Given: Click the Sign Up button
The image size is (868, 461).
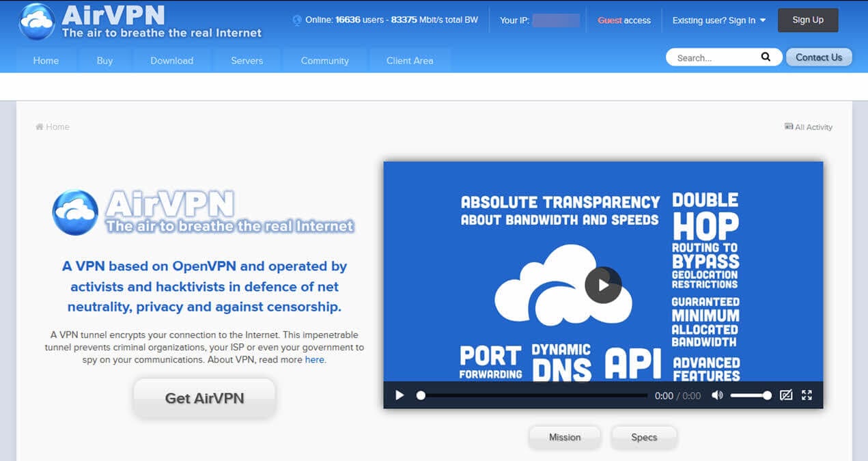Looking at the screenshot, I should 808,20.
